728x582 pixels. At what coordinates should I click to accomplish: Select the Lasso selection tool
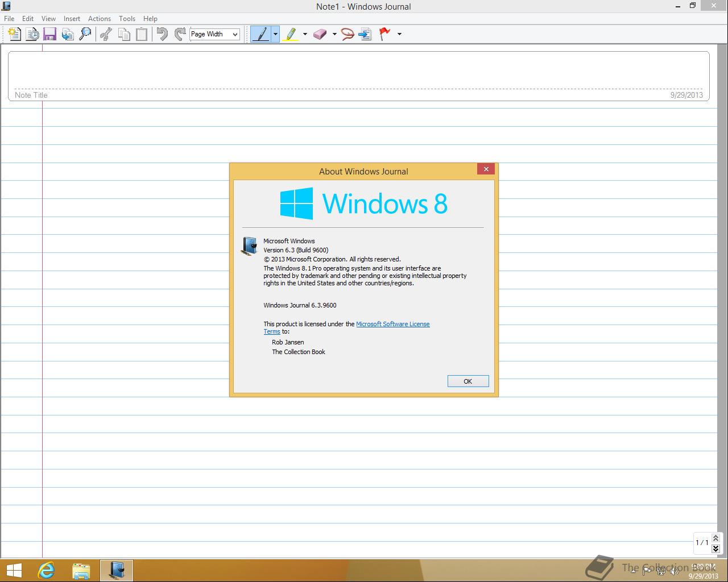click(x=348, y=34)
